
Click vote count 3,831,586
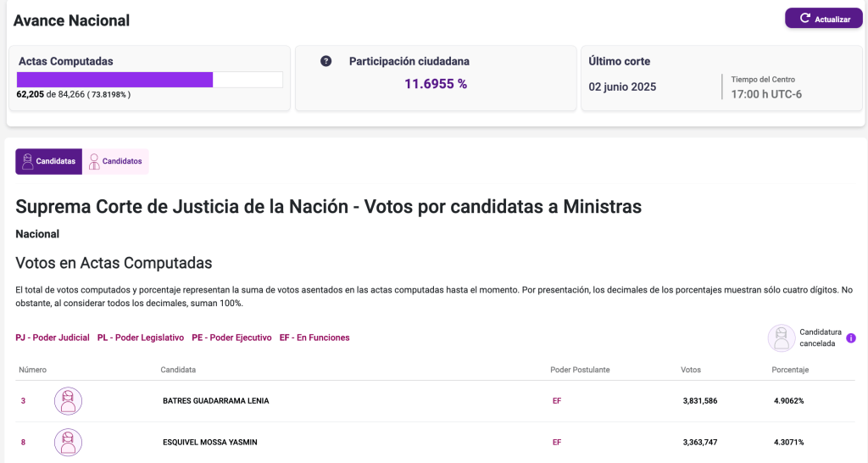pyautogui.click(x=699, y=401)
